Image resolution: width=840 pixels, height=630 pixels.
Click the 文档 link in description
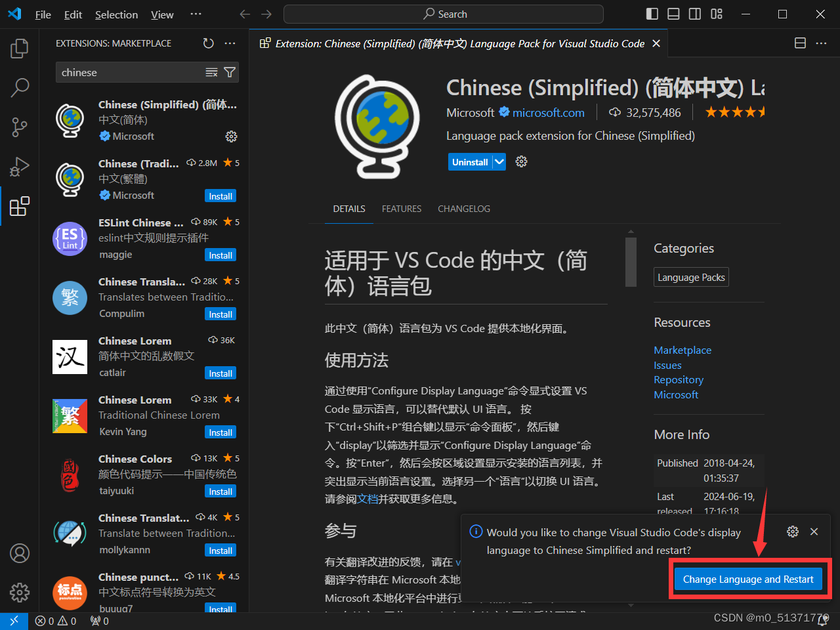(367, 499)
